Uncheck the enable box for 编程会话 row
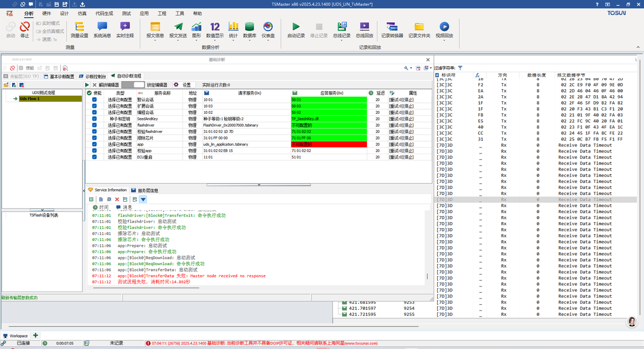Viewport: 644px width, 349px height. [x=94, y=112]
